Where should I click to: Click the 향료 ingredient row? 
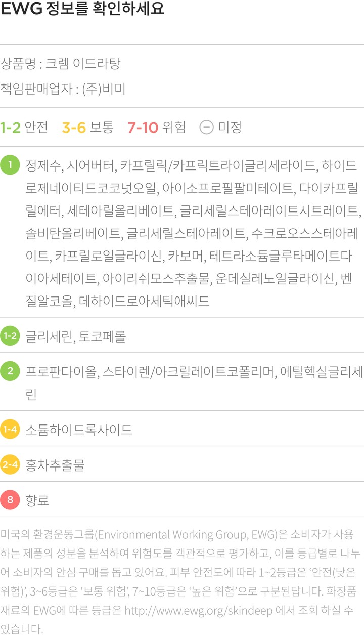coord(37,500)
